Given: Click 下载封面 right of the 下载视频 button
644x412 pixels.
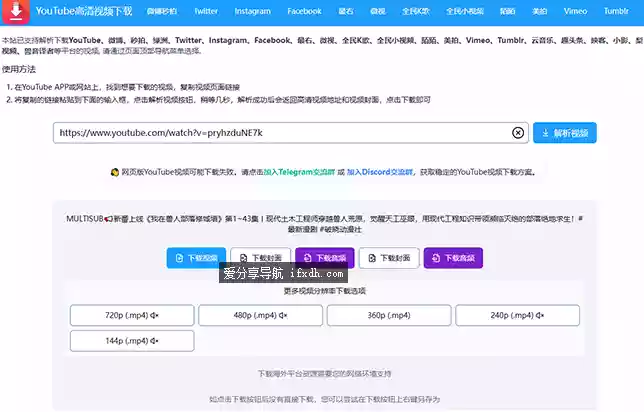Looking at the screenshot, I should click(260, 258).
